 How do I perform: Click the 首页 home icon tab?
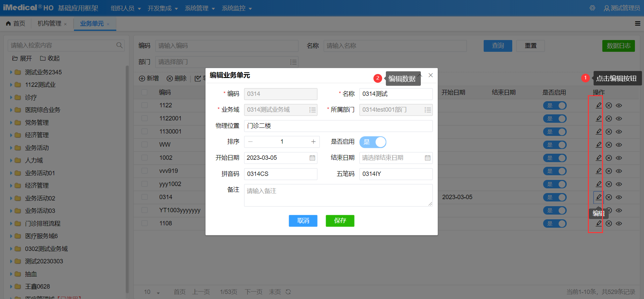[x=15, y=24]
